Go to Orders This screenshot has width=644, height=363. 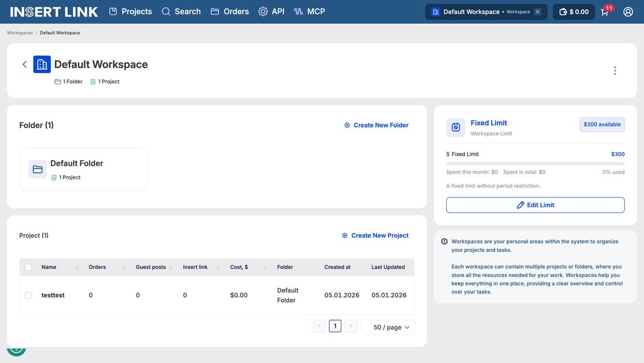point(229,12)
